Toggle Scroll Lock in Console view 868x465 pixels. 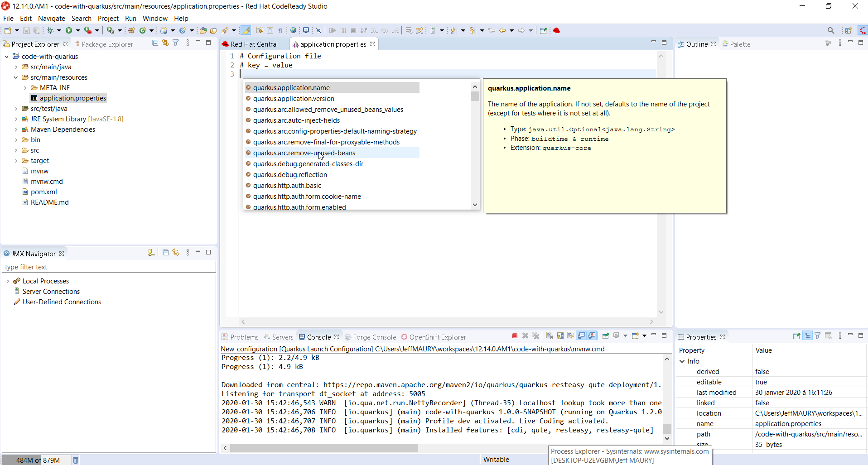560,336
